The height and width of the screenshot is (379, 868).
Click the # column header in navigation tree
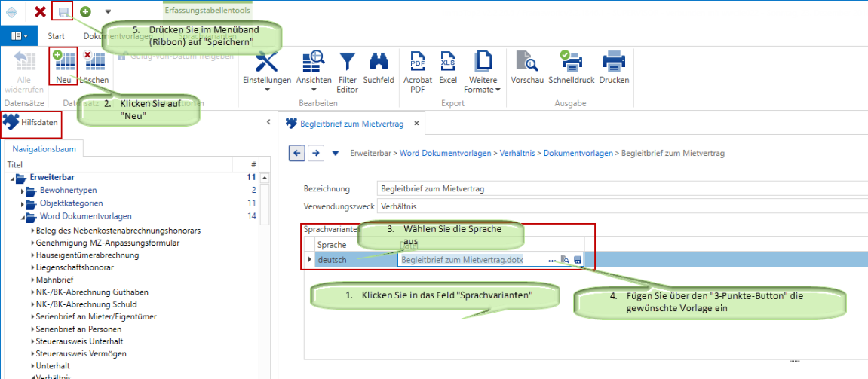point(253,164)
